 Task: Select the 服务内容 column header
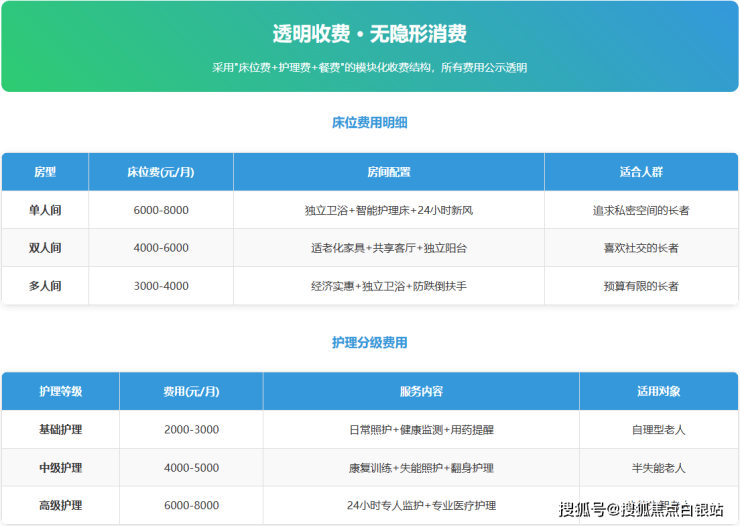420,391
